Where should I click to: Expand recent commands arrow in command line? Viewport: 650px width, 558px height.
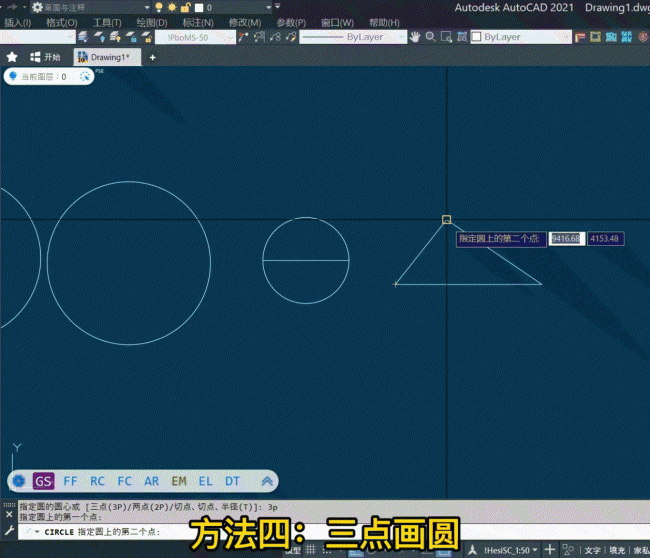(x=37, y=532)
